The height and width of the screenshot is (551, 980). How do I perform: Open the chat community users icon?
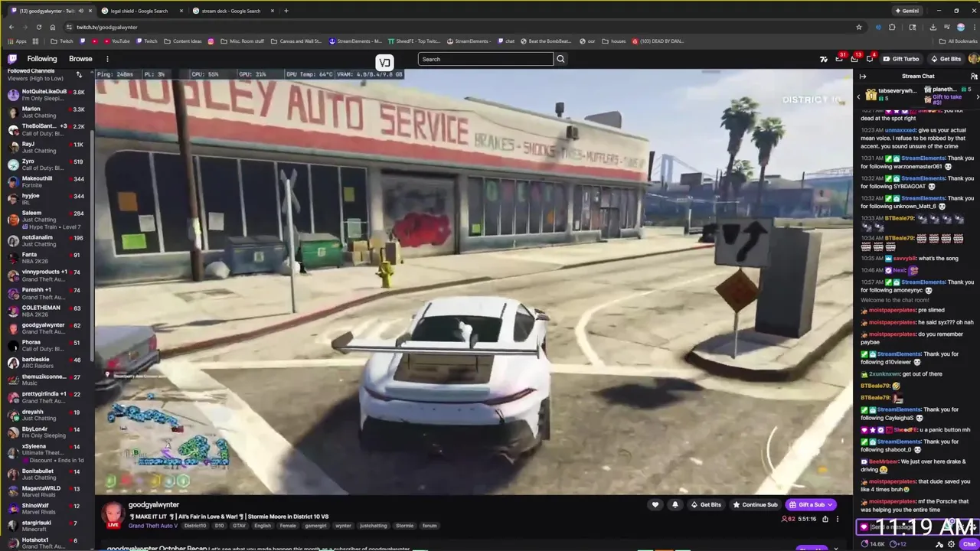tap(973, 77)
